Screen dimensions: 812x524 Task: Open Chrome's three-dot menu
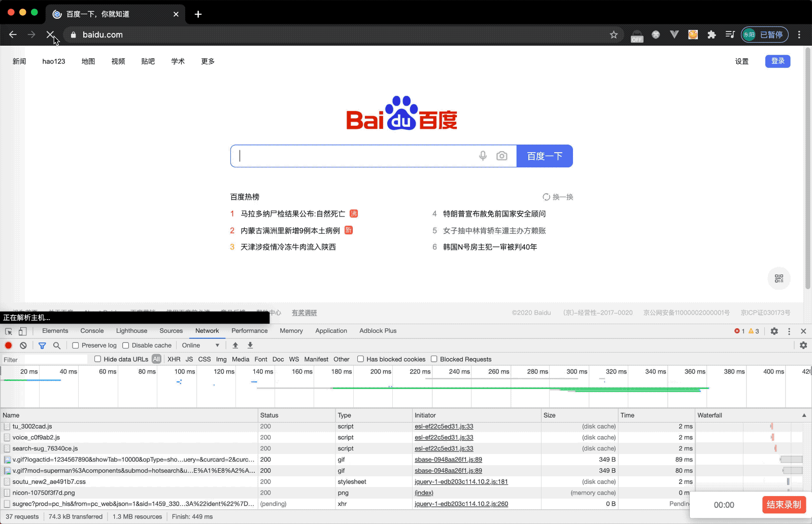pos(799,34)
